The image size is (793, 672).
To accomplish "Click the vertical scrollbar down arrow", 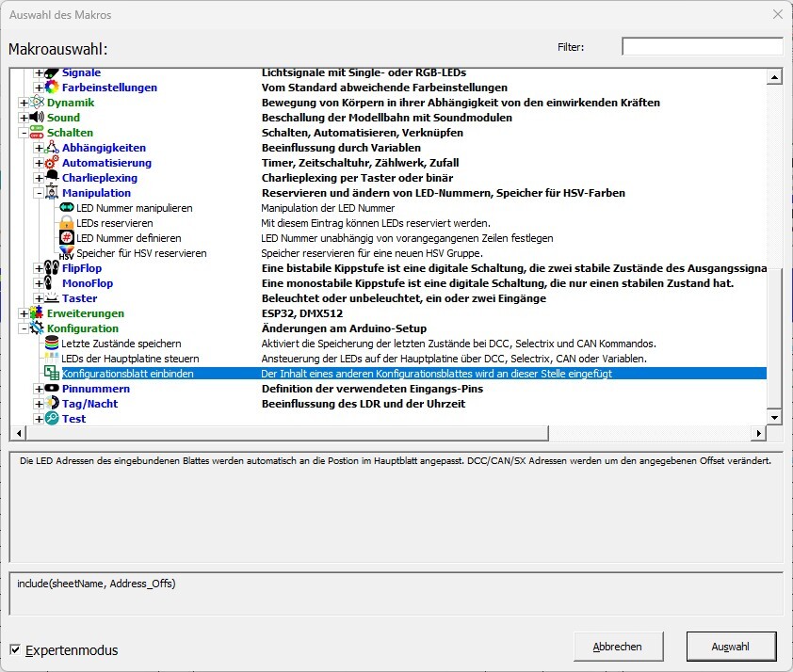I will (x=775, y=417).
